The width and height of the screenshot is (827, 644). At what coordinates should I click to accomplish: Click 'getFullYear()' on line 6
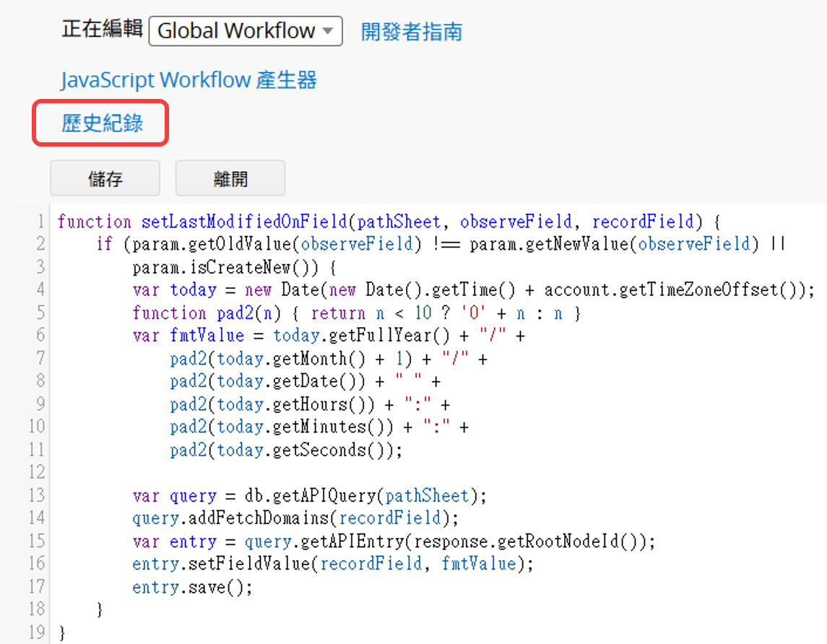coord(389,335)
